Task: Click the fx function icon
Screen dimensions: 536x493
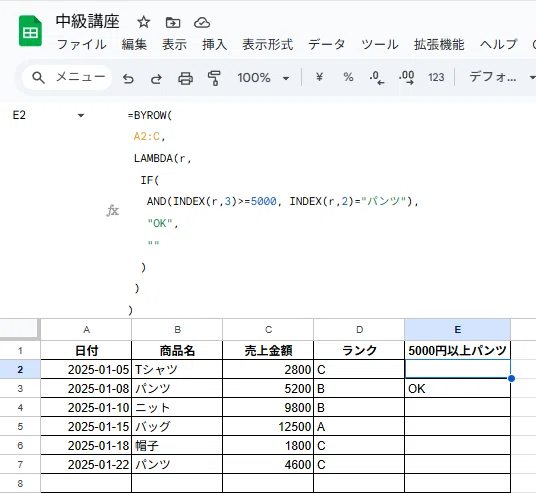Action: click(x=112, y=210)
